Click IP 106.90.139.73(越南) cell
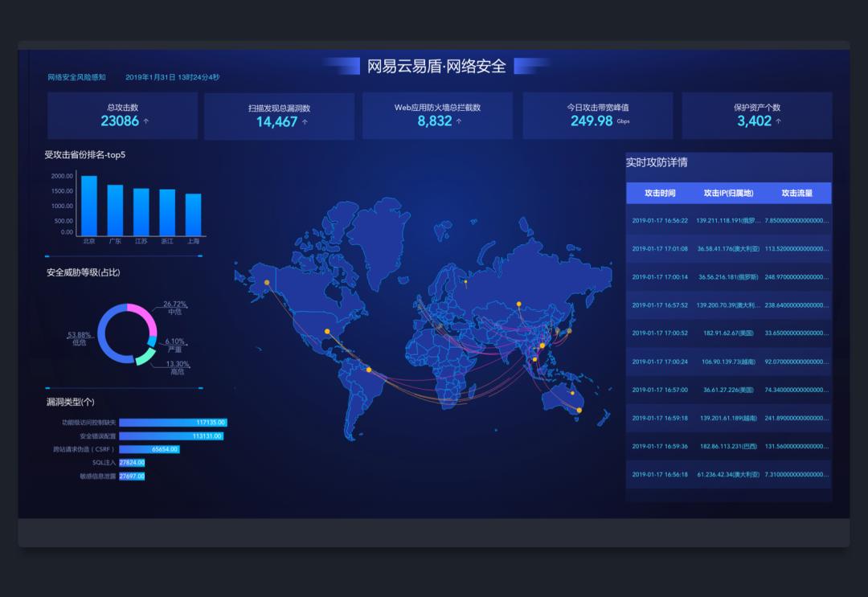The height and width of the screenshot is (597, 868). 728,362
